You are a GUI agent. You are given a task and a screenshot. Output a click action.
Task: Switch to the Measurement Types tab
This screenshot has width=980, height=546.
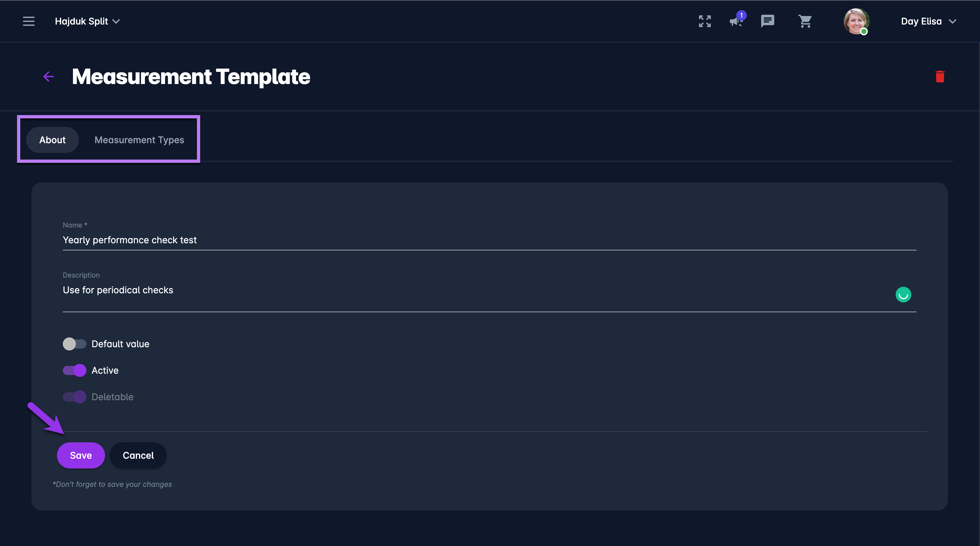click(139, 140)
